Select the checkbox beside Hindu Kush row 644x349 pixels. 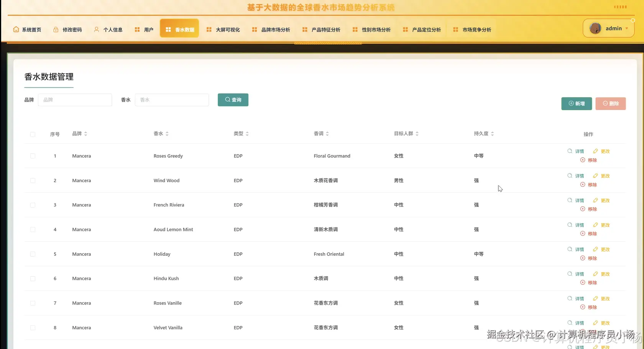coord(33,278)
